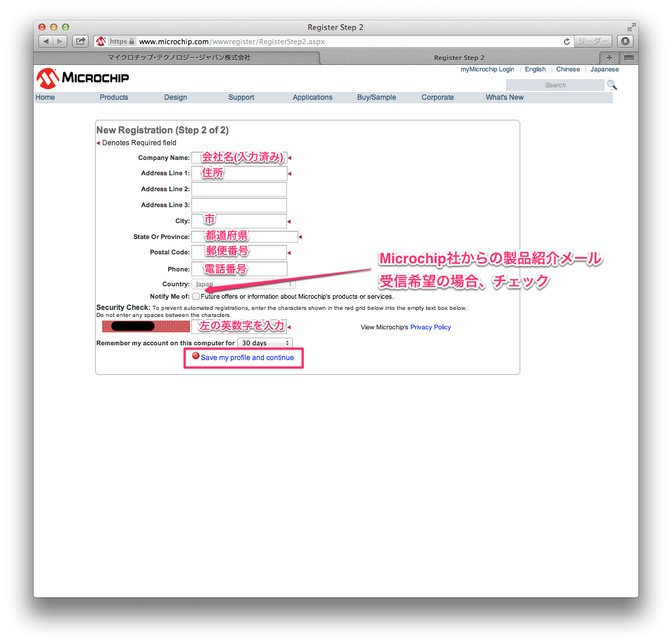Click the browser back arrow
672x644 pixels.
(45, 41)
